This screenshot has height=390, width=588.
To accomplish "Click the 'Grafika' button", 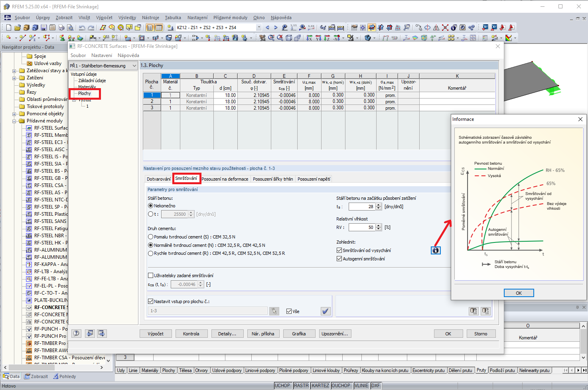I will pos(299,334).
